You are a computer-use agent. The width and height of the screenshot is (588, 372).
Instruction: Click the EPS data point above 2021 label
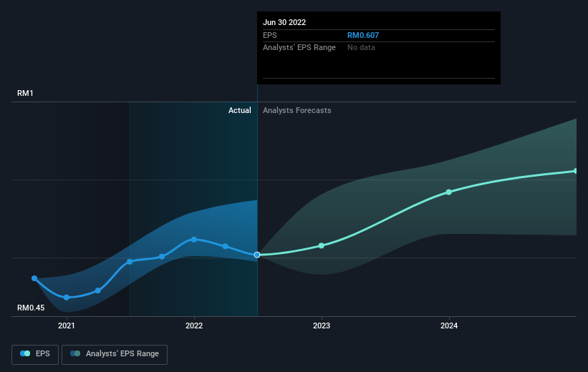pos(67,298)
